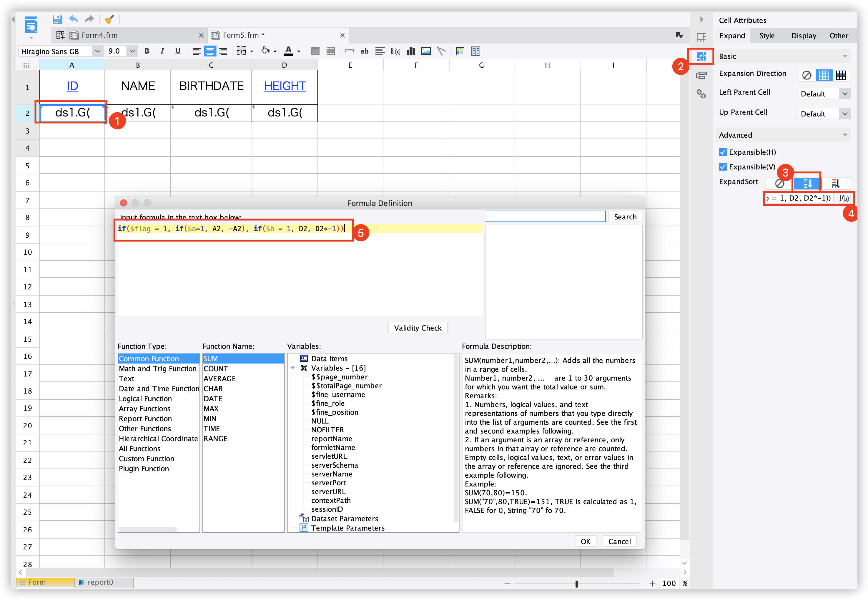Open the font color picker arrow
Screen dimensions: 868x600
[x=299, y=51]
